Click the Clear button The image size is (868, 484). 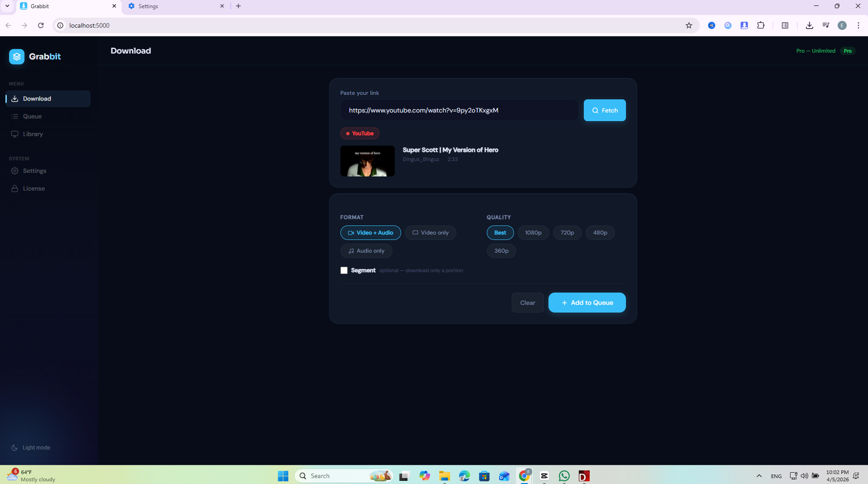[528, 303]
